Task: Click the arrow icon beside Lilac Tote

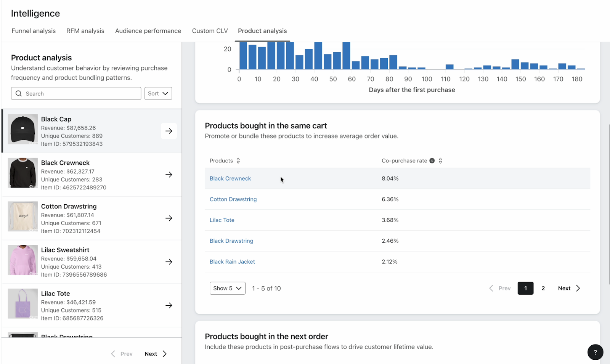Action: pos(169,305)
